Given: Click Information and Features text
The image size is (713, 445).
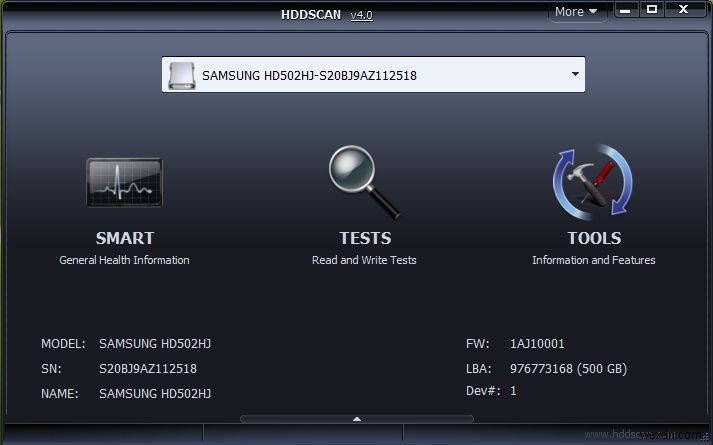Looking at the screenshot, I should pyautogui.click(x=594, y=260).
